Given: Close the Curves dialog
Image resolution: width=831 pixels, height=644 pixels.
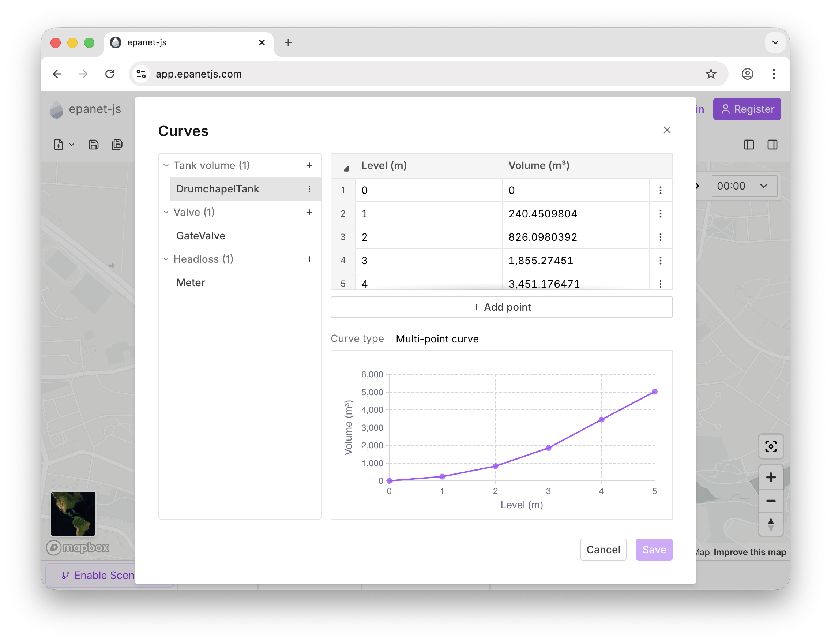Looking at the screenshot, I should coord(667,130).
